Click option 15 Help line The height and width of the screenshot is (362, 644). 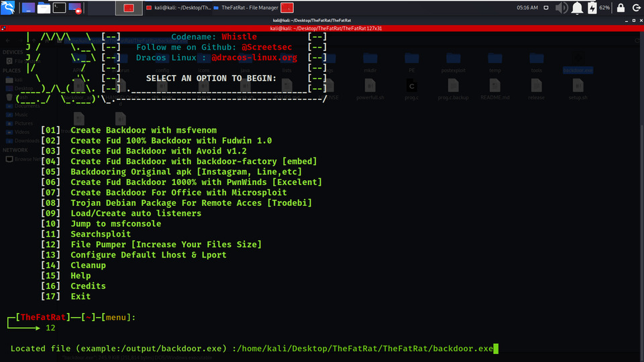[66, 276]
